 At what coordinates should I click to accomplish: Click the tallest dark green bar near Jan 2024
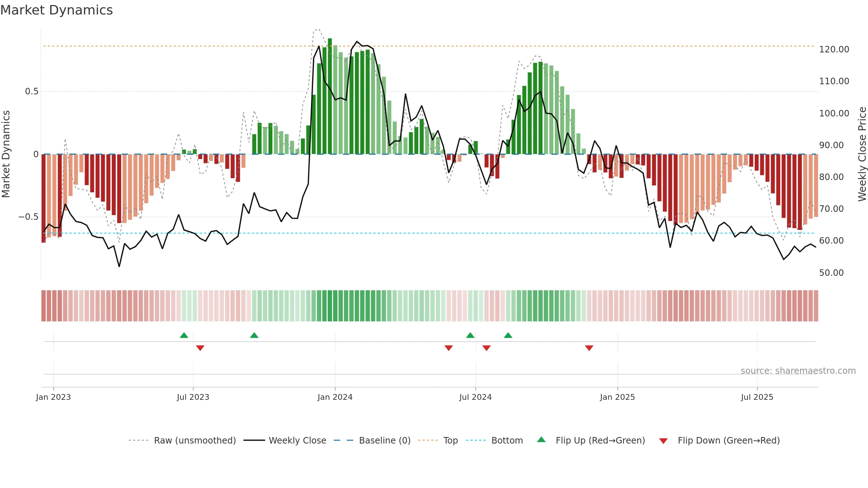click(330, 96)
